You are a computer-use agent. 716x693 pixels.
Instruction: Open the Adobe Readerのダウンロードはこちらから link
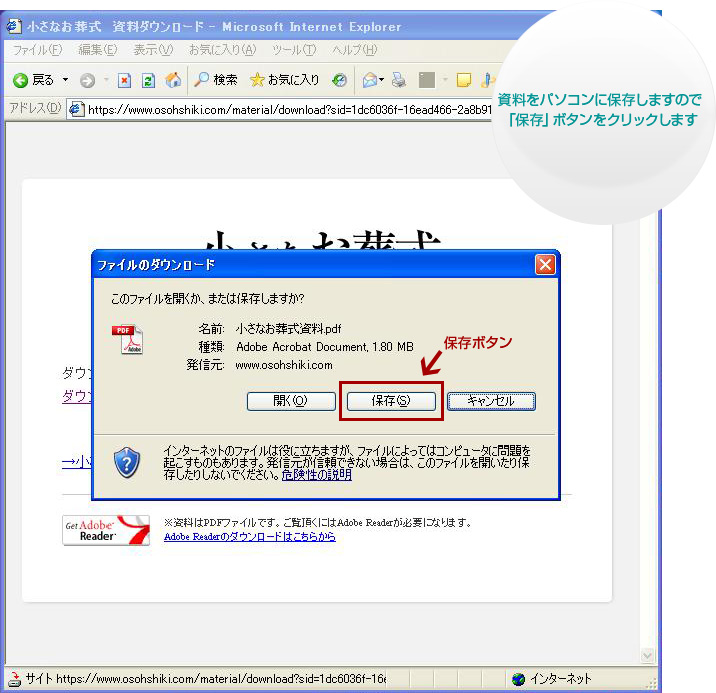pyautogui.click(x=249, y=536)
